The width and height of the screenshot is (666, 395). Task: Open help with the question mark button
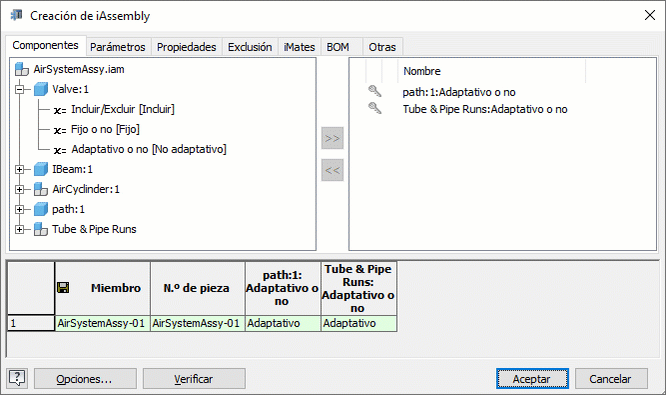click(x=17, y=378)
